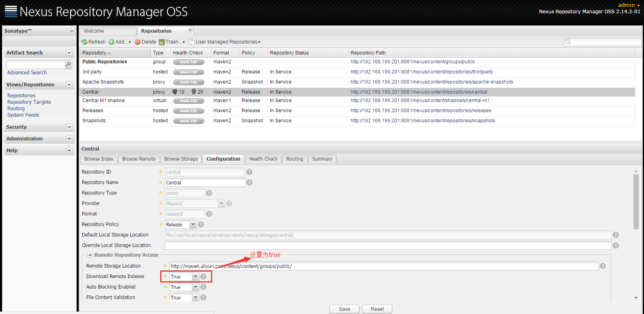
Task: Collapse the Views/Repositories panel
Action: pos(69,85)
